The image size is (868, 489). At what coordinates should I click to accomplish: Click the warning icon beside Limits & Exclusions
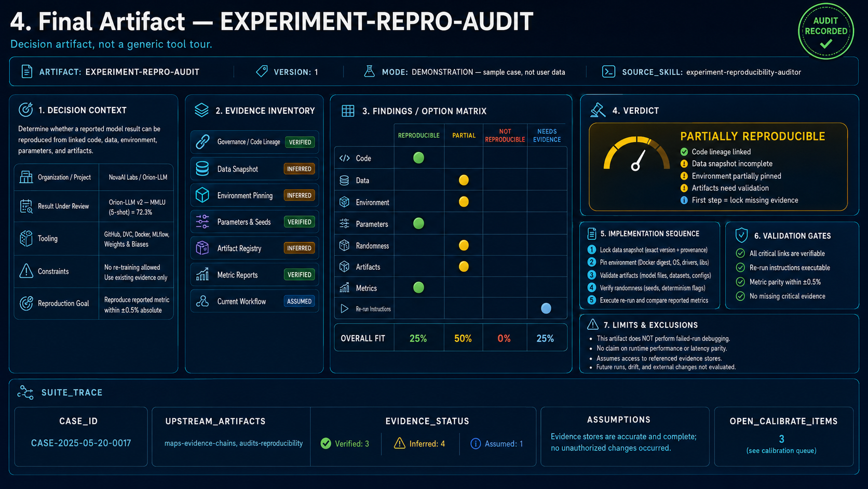click(592, 324)
